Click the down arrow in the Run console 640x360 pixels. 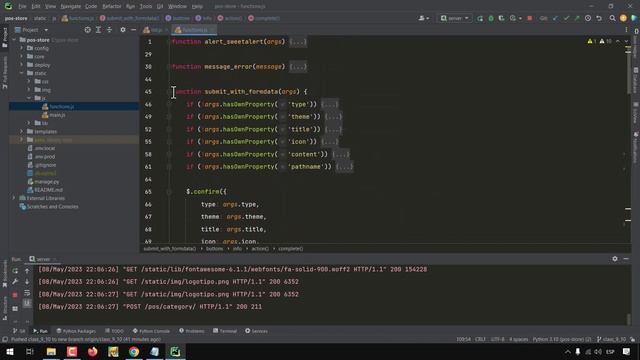[27, 282]
